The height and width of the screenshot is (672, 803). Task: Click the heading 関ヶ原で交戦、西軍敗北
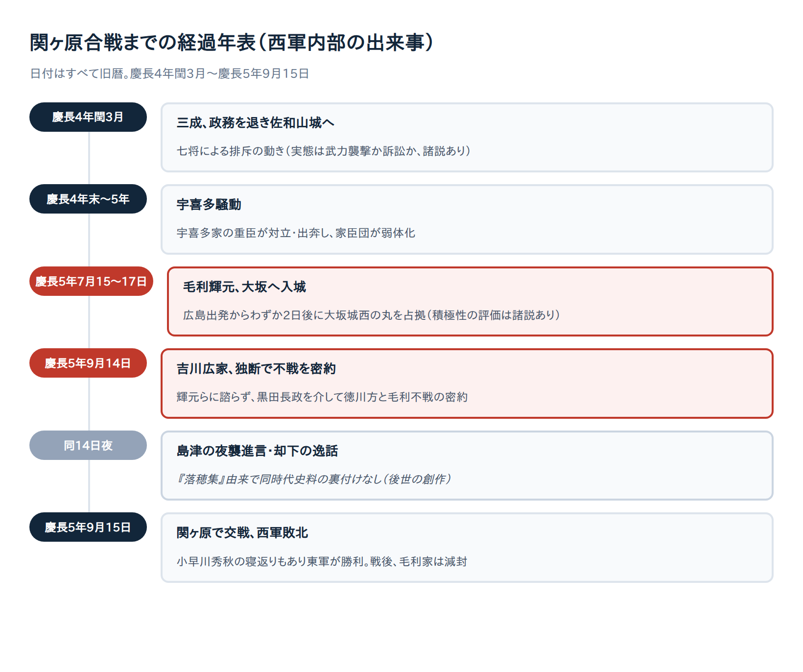tap(242, 533)
